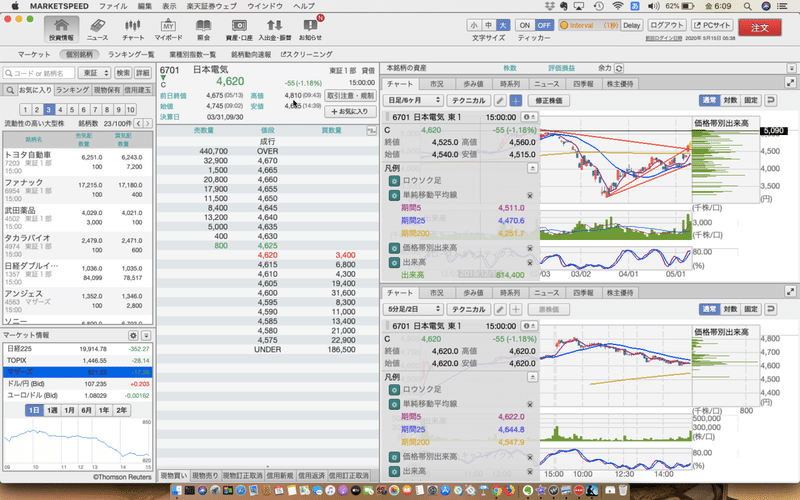Show previous favorites page with the left arrow
This screenshot has width=800, height=500.
pyautogui.click(x=138, y=123)
